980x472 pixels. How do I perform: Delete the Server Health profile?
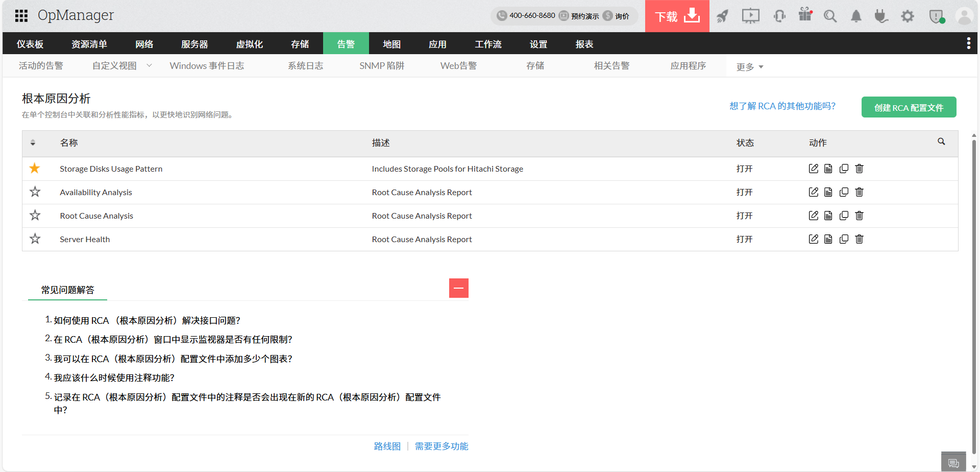[x=859, y=239]
